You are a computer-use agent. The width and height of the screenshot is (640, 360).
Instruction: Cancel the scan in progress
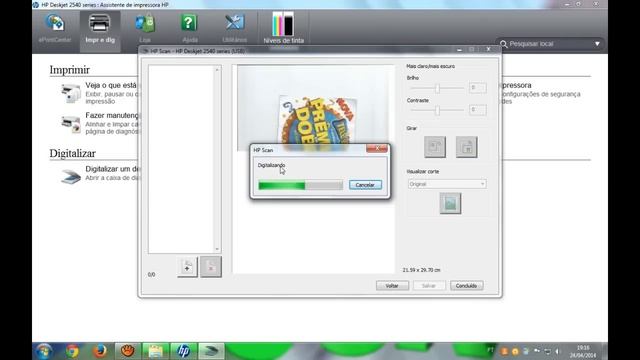click(x=365, y=185)
